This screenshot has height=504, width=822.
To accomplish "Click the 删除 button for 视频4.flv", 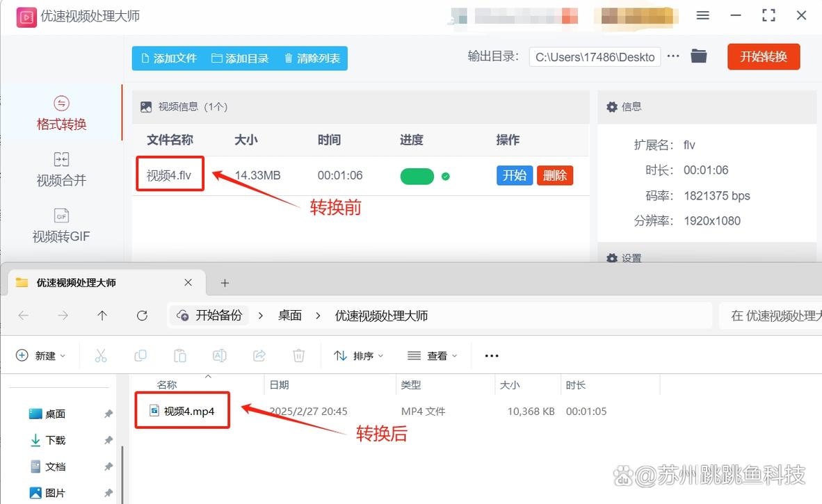I will (554, 176).
